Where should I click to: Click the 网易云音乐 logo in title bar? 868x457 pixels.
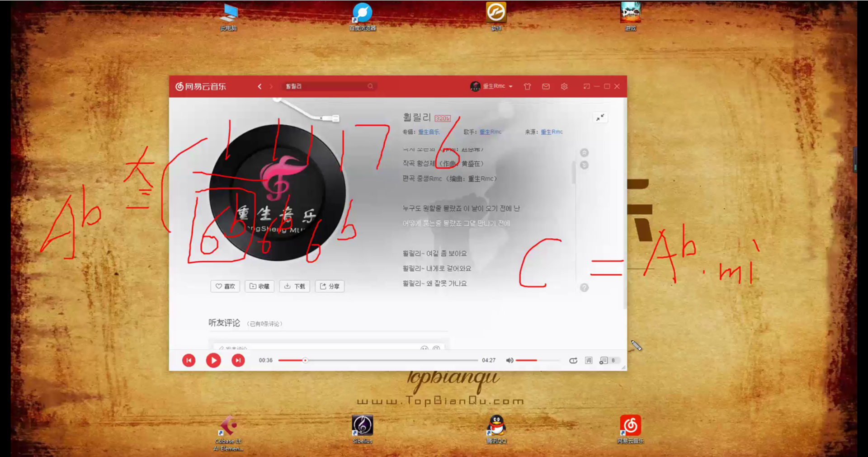coord(201,86)
